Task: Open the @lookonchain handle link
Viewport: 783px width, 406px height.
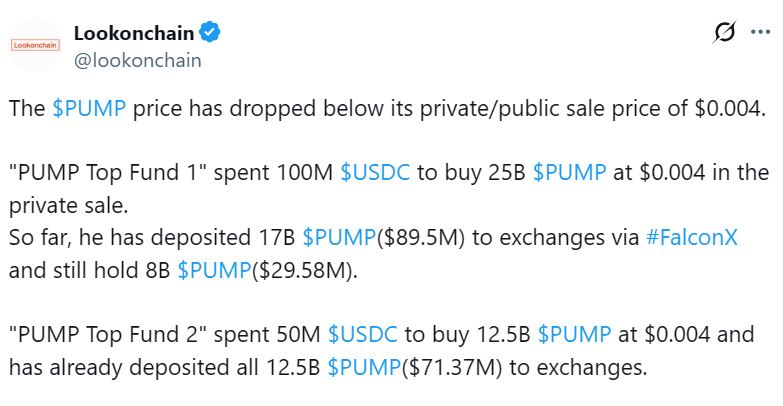Action: click(x=137, y=60)
